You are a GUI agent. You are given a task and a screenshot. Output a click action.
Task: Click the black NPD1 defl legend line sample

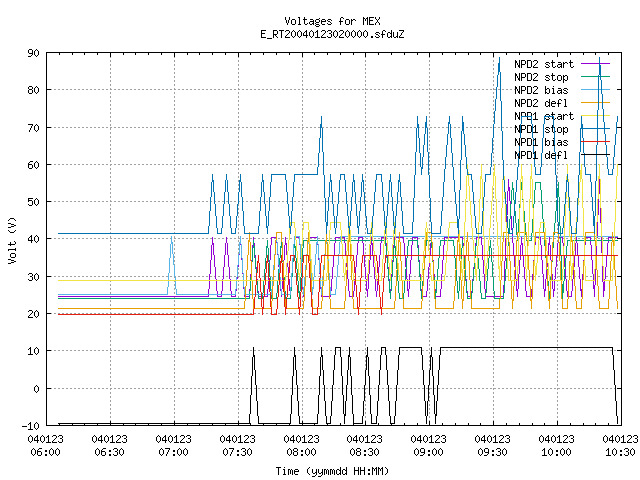595,155
